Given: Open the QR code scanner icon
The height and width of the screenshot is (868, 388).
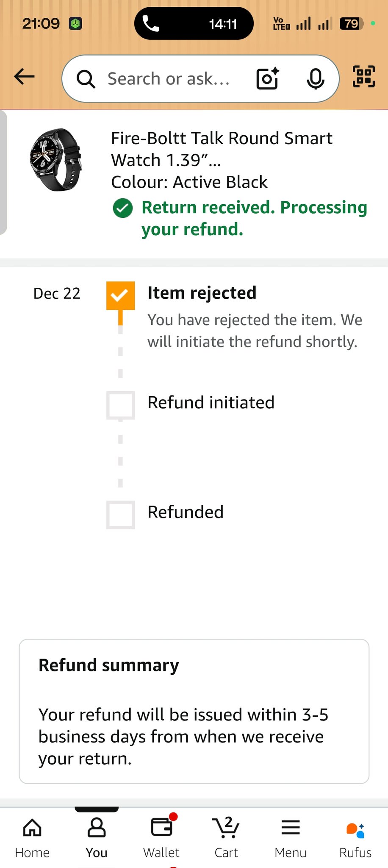Looking at the screenshot, I should coord(364,77).
